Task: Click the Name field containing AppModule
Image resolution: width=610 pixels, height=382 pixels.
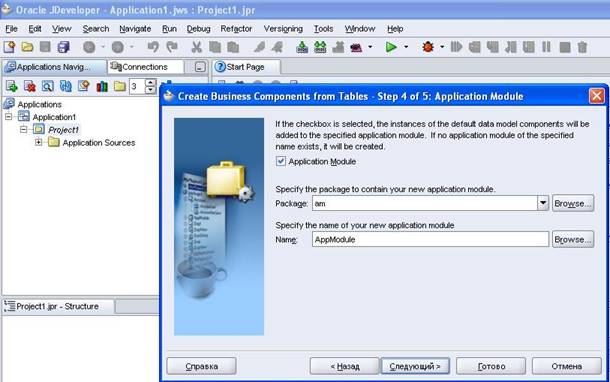Action: 430,240
